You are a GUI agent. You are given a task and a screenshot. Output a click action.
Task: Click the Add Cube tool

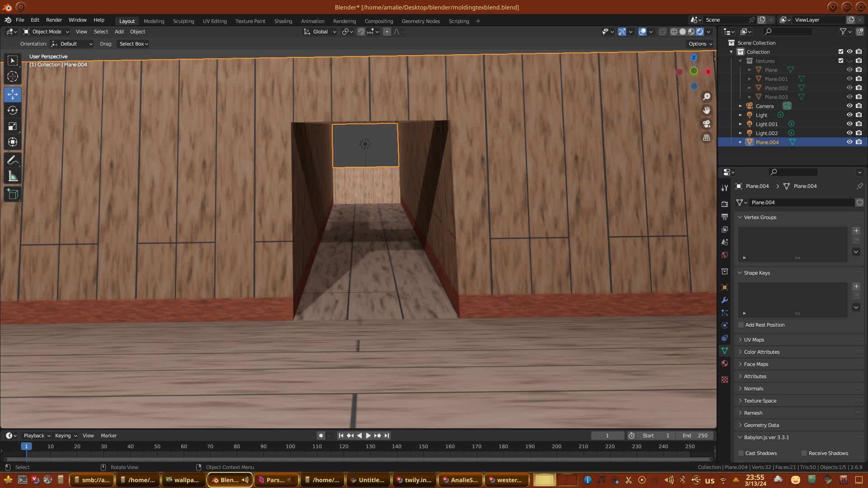pyautogui.click(x=13, y=194)
